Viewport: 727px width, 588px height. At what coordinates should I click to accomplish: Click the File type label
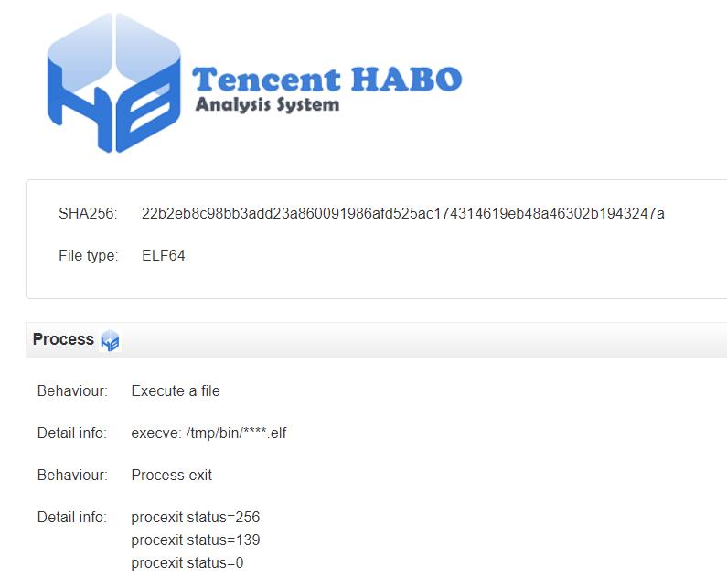pyautogui.click(x=89, y=255)
